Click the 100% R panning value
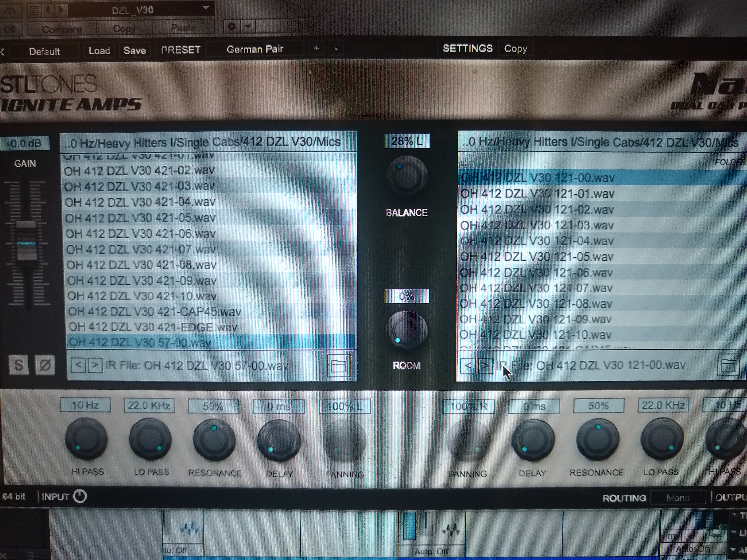The width and height of the screenshot is (747, 560). click(x=468, y=406)
